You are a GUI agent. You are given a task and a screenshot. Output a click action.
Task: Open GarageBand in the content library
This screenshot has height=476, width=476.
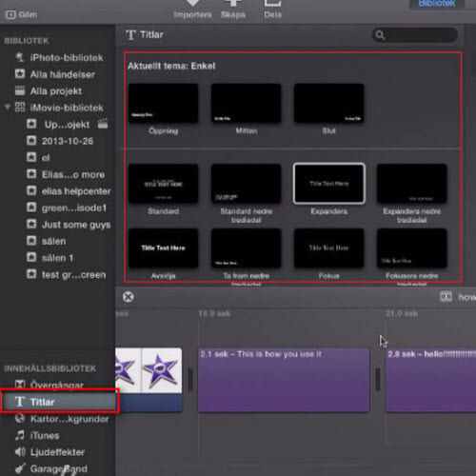pos(50,468)
